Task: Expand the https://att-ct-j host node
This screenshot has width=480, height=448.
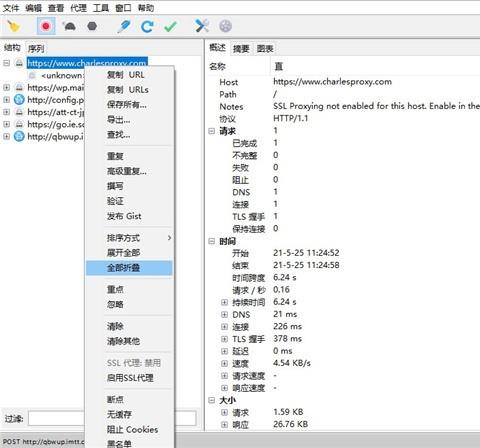Action: 6,112
